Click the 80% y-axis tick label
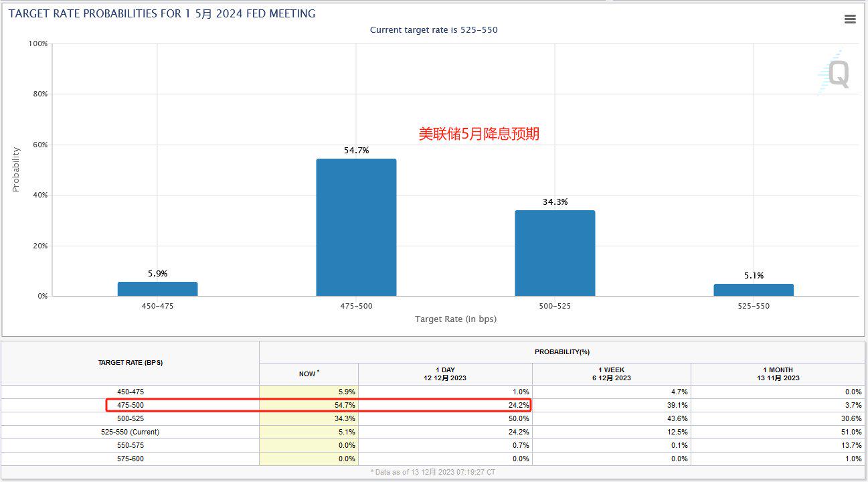Screen dimensions: 868x482 [x=40, y=94]
